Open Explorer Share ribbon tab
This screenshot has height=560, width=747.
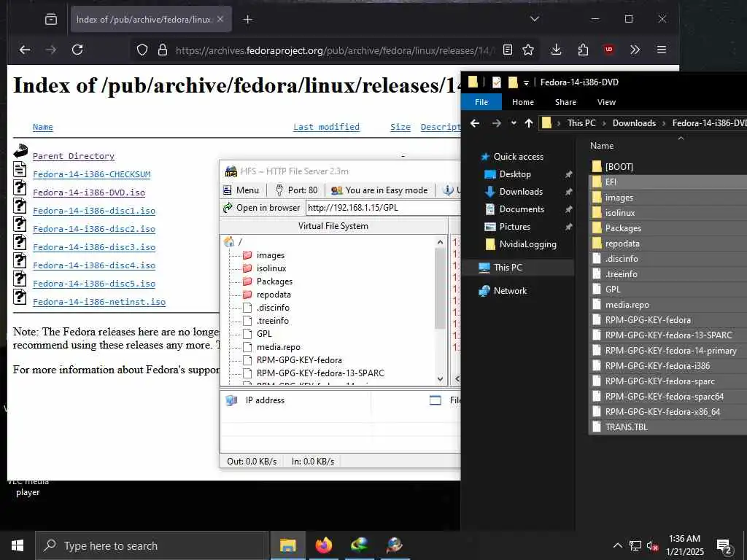click(565, 102)
